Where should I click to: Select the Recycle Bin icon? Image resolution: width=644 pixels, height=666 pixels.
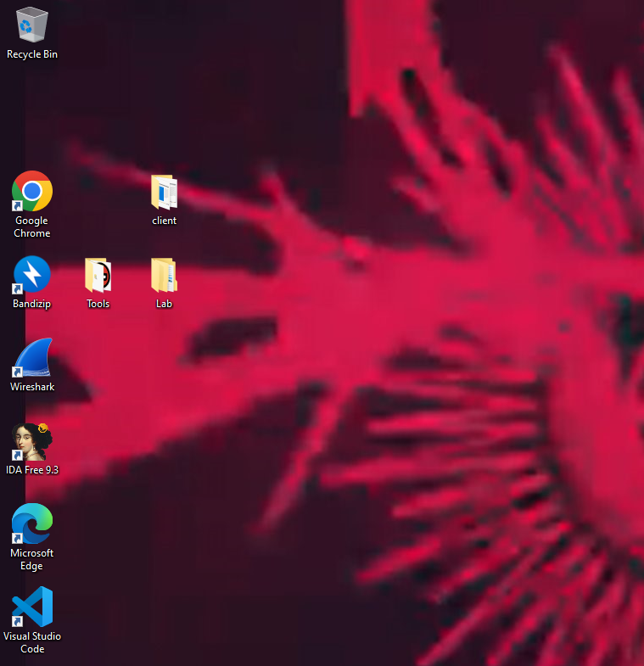tap(32, 25)
